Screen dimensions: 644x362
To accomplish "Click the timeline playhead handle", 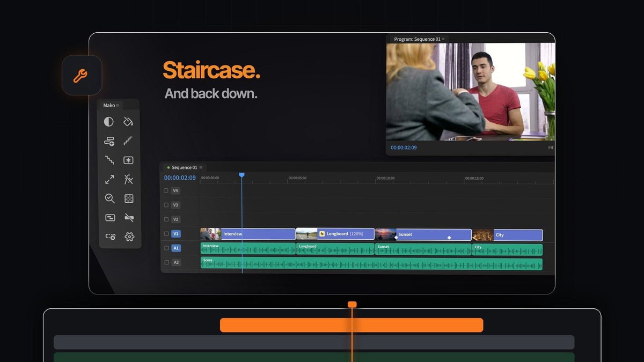I will (x=241, y=175).
